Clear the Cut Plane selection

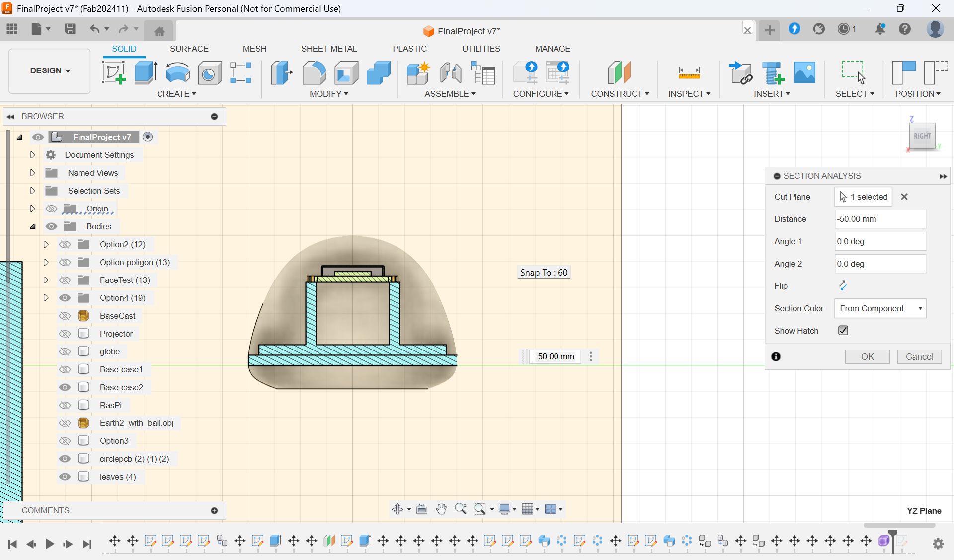point(904,197)
